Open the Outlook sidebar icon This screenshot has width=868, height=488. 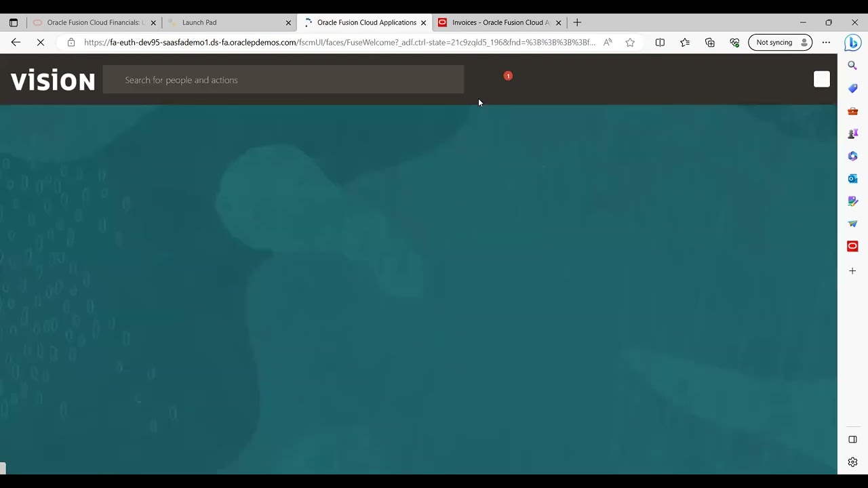click(852, 179)
